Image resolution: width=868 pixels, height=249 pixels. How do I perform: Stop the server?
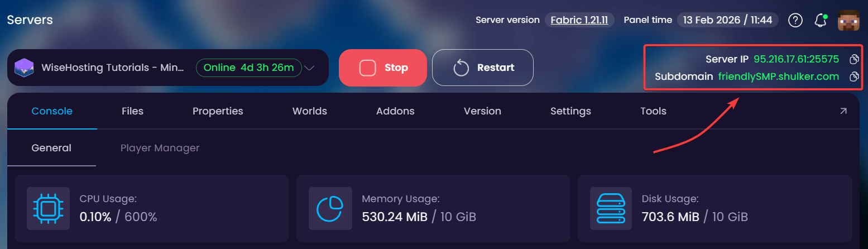click(x=383, y=68)
